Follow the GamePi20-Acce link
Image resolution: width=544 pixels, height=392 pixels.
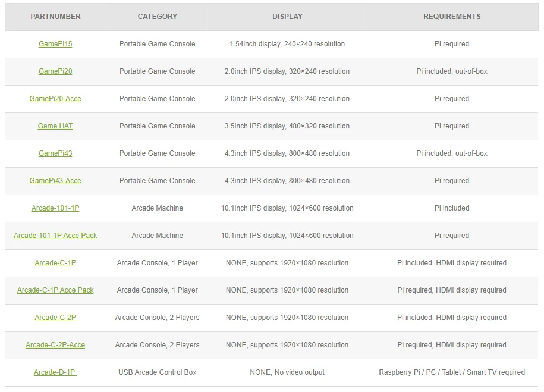(55, 99)
